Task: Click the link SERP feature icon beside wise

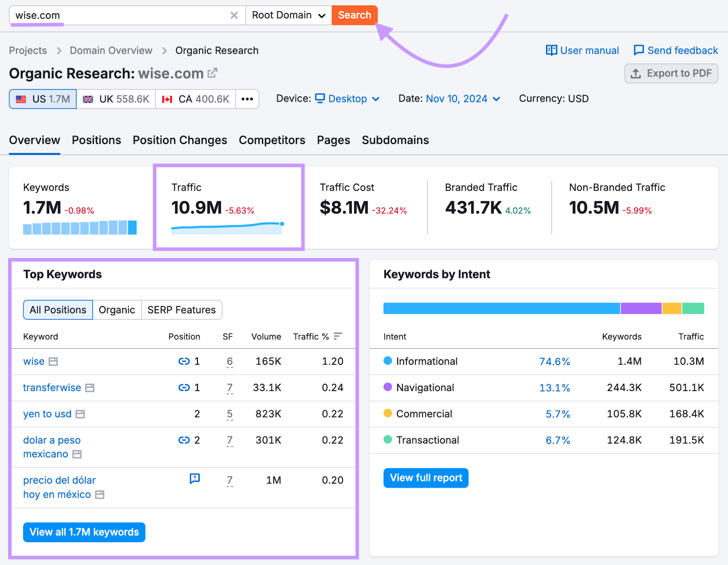Action: click(184, 361)
